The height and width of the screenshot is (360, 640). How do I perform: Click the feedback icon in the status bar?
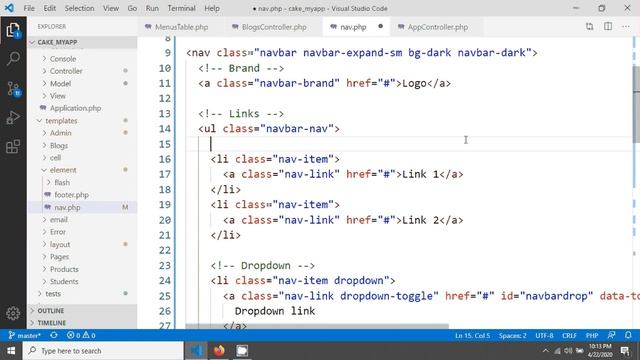pyautogui.click(x=611, y=335)
